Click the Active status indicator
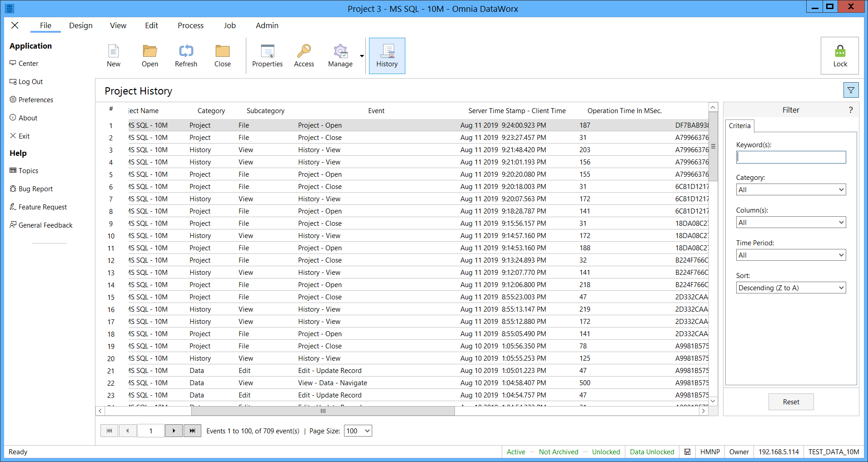The height and width of the screenshot is (462, 868). point(516,452)
